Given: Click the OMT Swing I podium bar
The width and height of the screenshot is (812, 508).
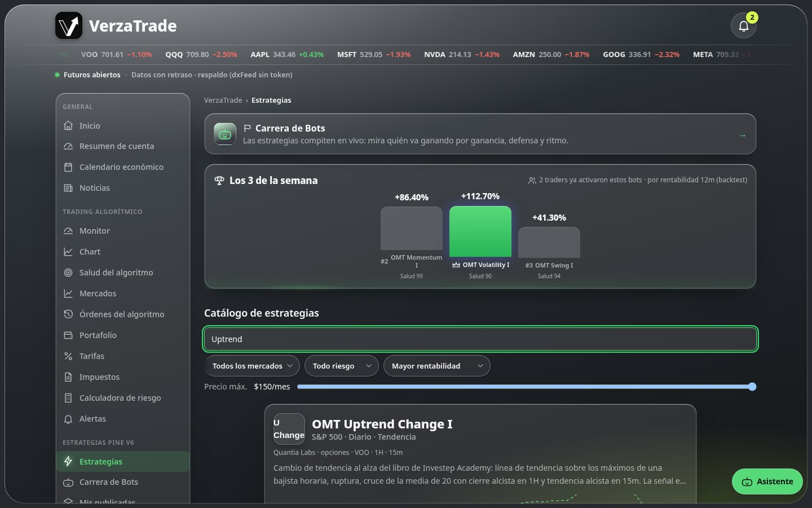Looking at the screenshot, I should [x=549, y=243].
